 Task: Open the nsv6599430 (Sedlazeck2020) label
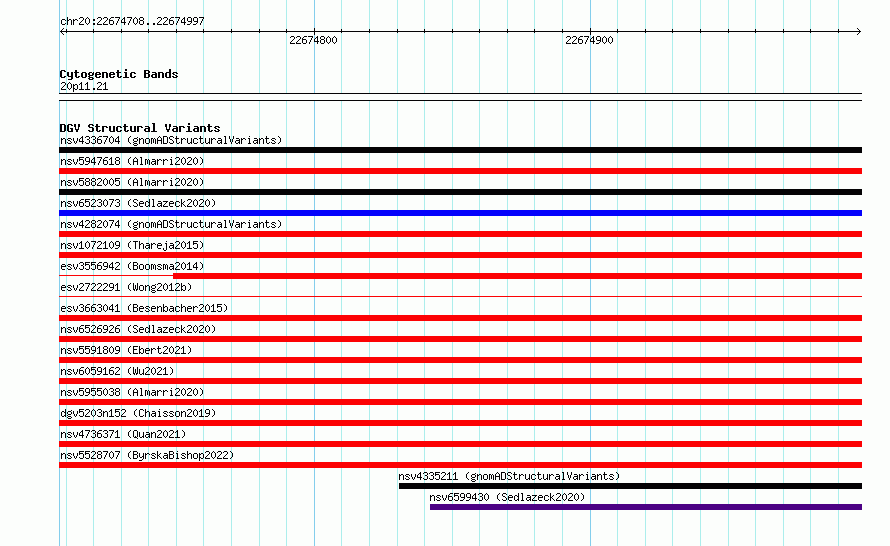(507, 497)
